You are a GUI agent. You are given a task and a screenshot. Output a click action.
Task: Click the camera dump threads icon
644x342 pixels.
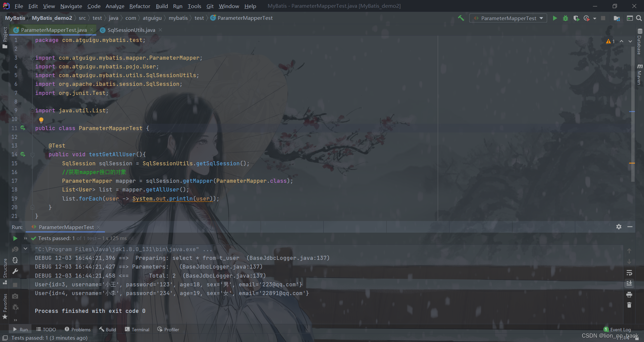15,296
